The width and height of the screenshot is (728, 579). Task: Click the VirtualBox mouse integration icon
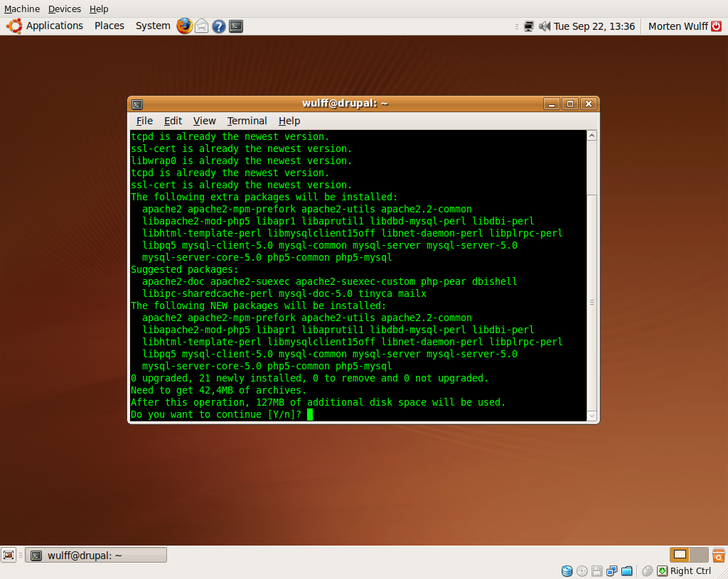pyautogui.click(x=647, y=570)
